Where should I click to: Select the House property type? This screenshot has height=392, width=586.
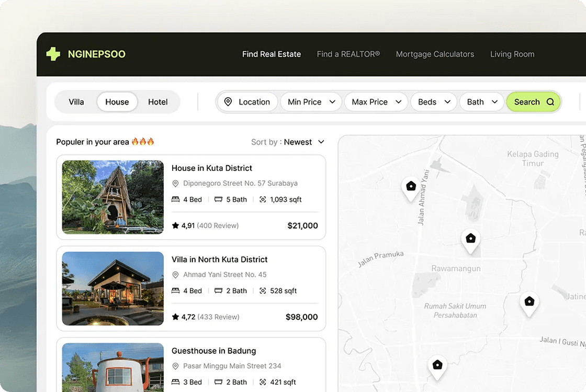(x=117, y=102)
